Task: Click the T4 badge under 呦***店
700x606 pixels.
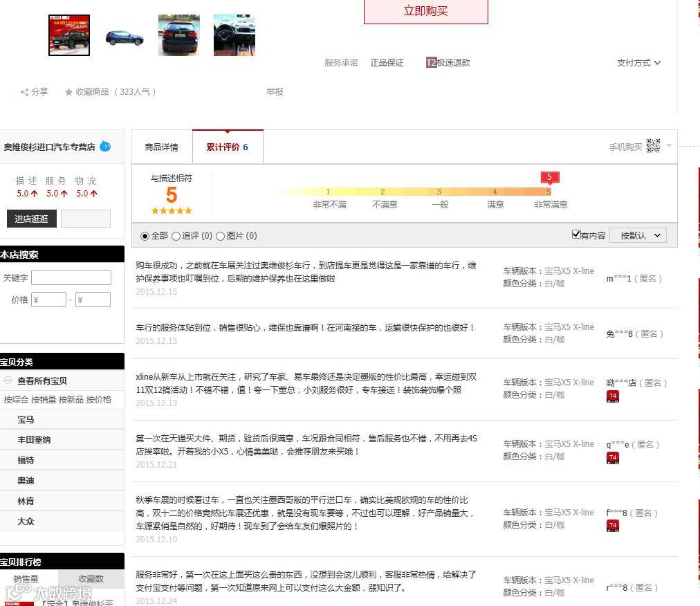Action: (x=613, y=396)
